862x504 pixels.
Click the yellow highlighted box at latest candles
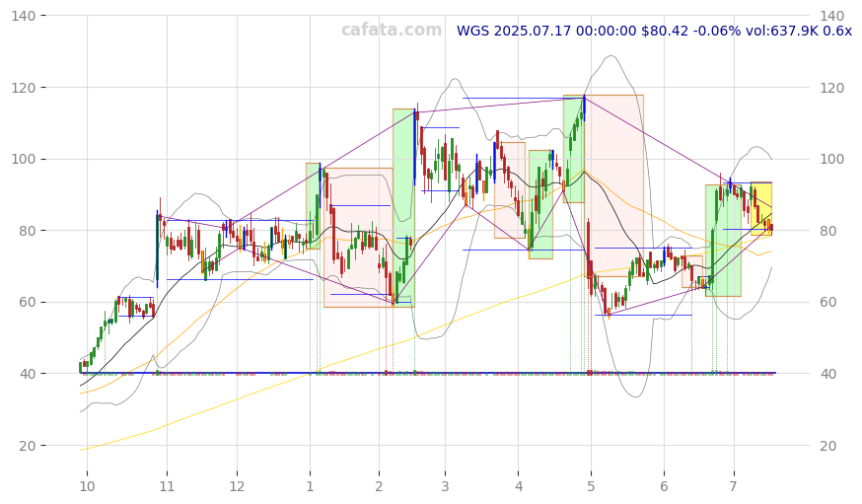(761, 209)
